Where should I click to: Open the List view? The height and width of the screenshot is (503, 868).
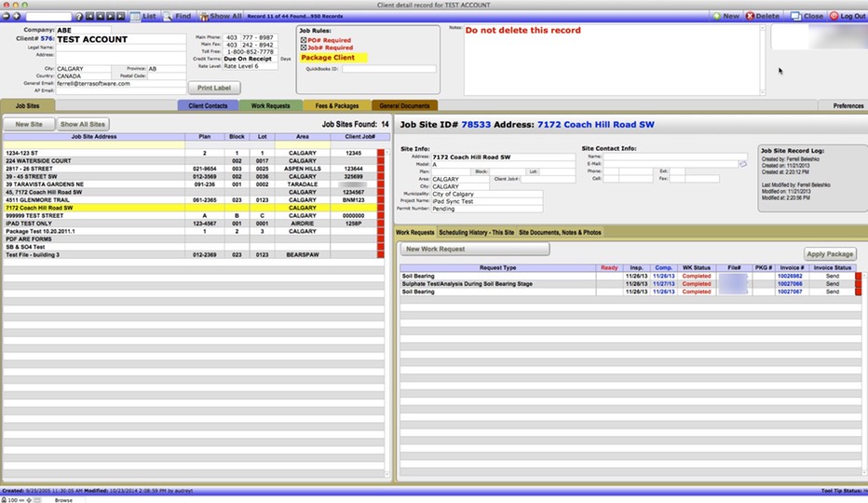[x=143, y=16]
